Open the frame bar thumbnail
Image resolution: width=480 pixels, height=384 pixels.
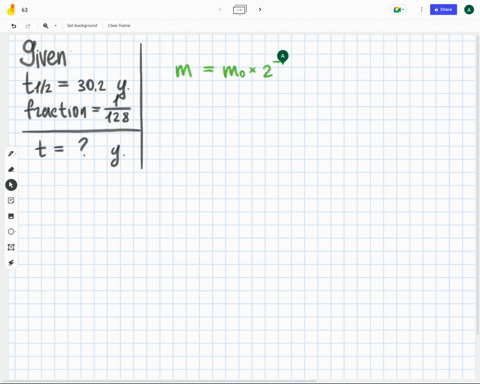click(240, 10)
